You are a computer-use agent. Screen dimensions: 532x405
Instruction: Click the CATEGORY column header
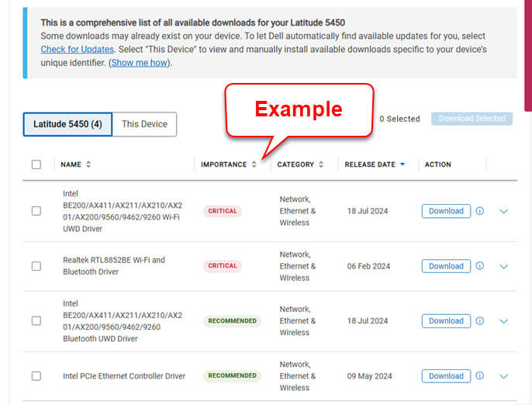(295, 164)
